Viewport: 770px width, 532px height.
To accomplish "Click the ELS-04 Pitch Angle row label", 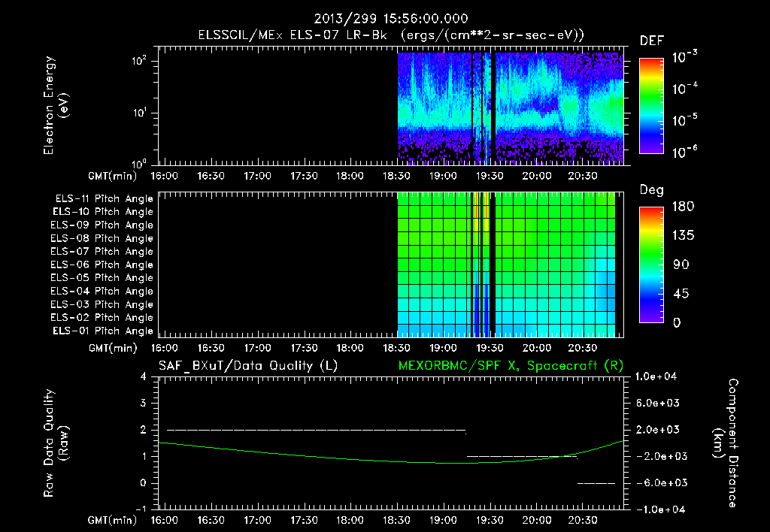I will (102, 292).
